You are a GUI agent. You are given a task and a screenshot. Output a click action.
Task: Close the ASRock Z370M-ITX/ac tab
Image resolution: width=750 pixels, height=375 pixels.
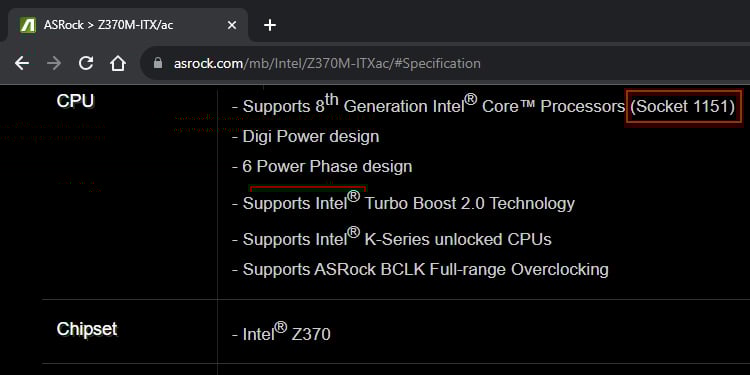(232, 25)
